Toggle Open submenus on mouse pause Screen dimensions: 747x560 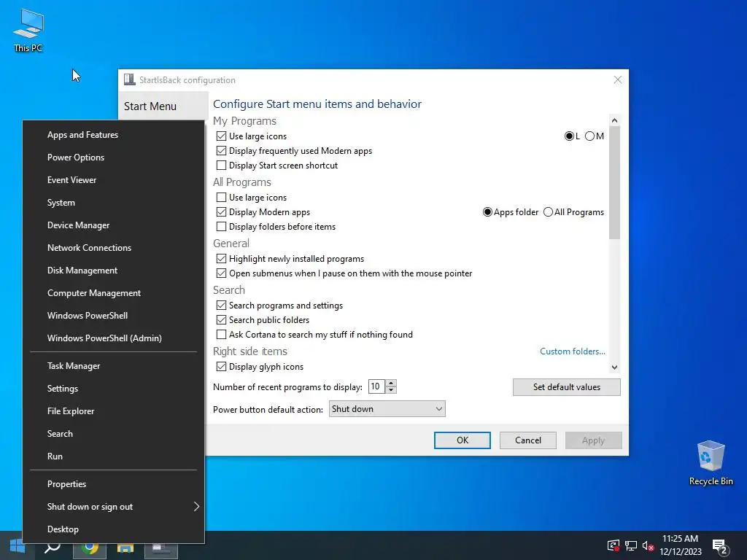(x=221, y=273)
